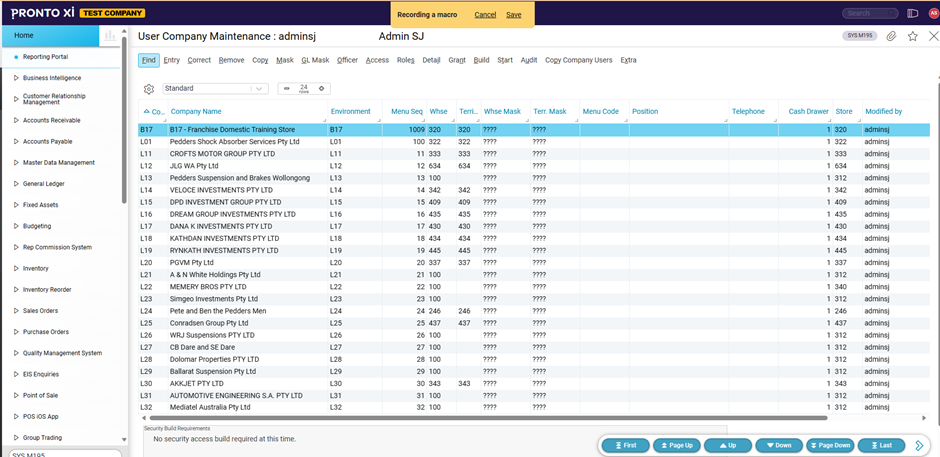Click the Entry menu option

(171, 60)
